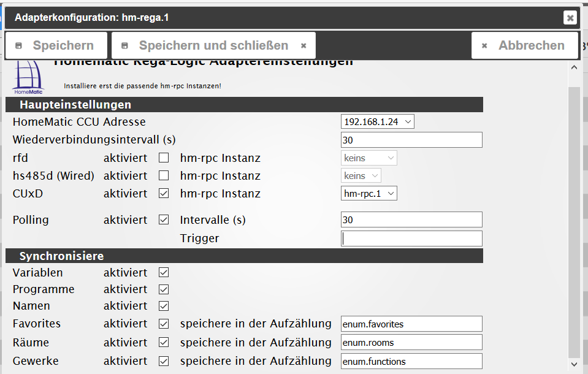
Task: Click the Trigger input field
Action: click(411, 239)
